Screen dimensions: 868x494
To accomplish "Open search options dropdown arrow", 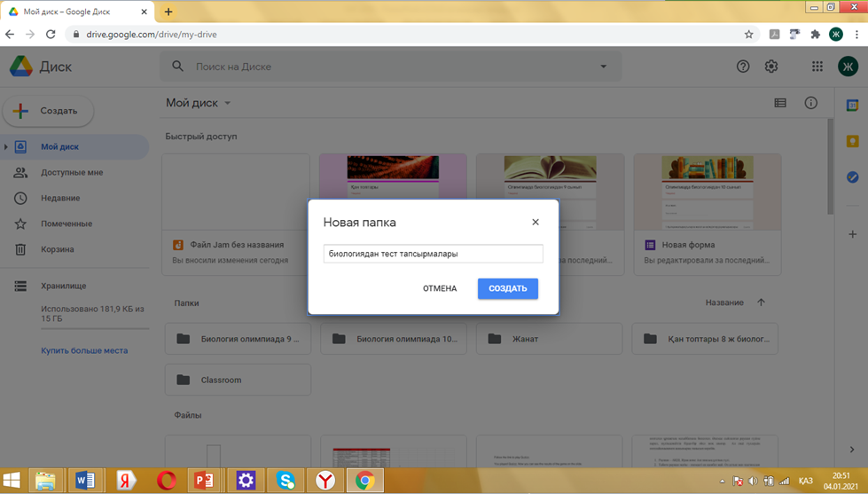I will click(x=604, y=67).
